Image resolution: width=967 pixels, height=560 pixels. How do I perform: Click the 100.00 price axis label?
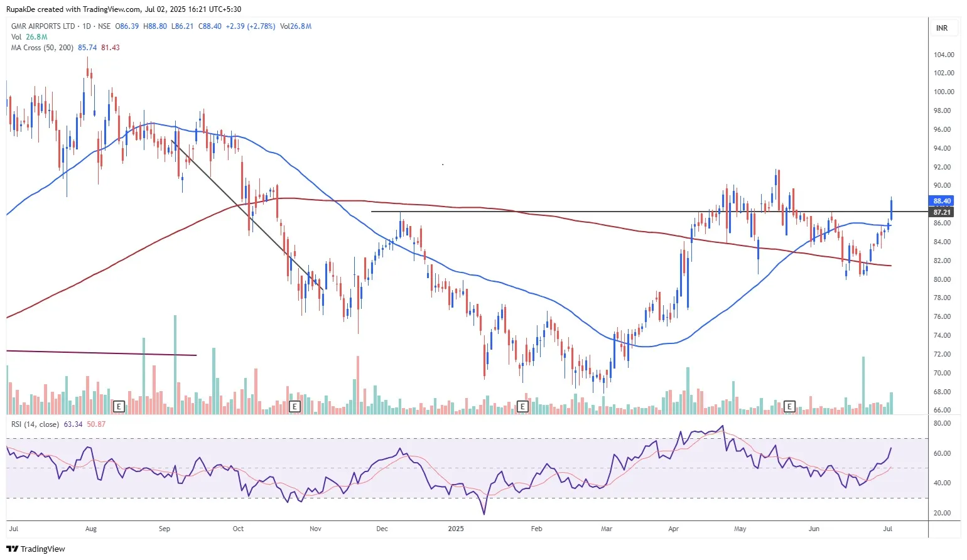(x=944, y=92)
